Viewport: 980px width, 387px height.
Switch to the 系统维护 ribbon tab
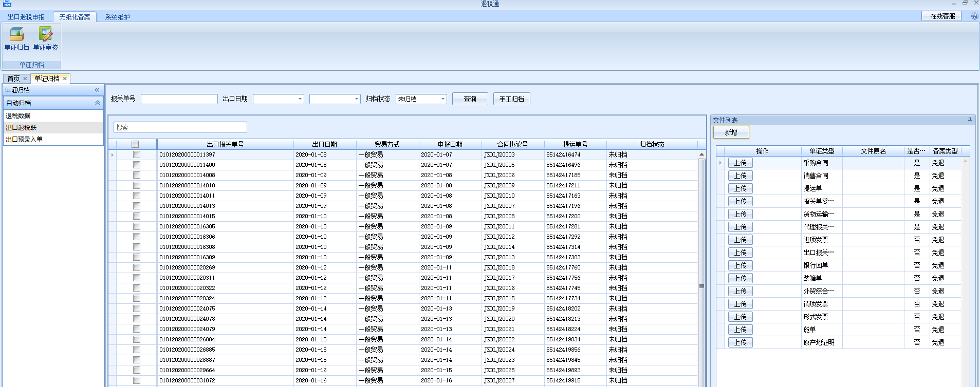118,17
